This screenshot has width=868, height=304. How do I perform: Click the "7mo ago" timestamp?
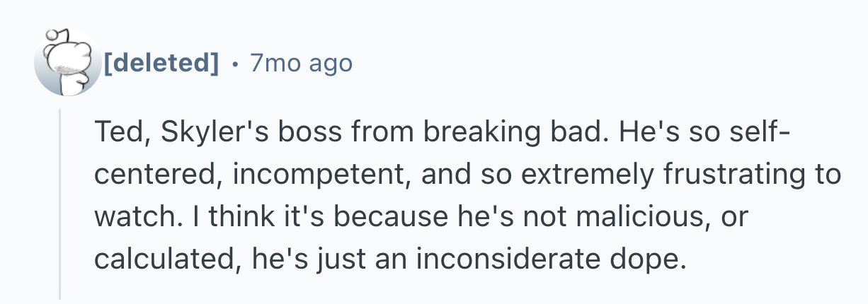[x=301, y=64]
